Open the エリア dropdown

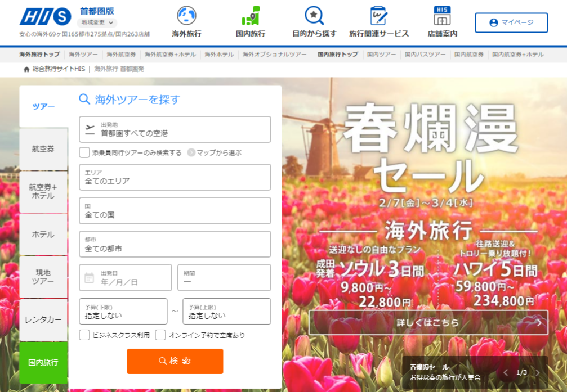click(175, 177)
